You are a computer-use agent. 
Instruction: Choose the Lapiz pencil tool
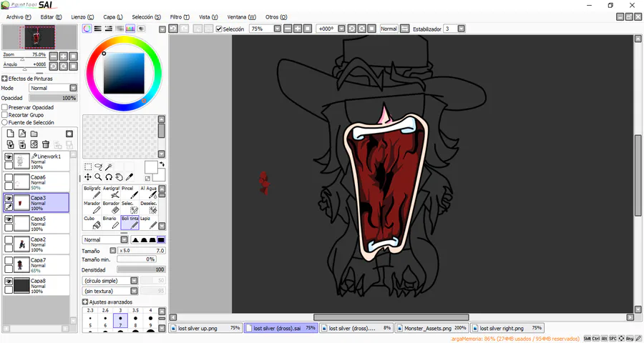(149, 222)
